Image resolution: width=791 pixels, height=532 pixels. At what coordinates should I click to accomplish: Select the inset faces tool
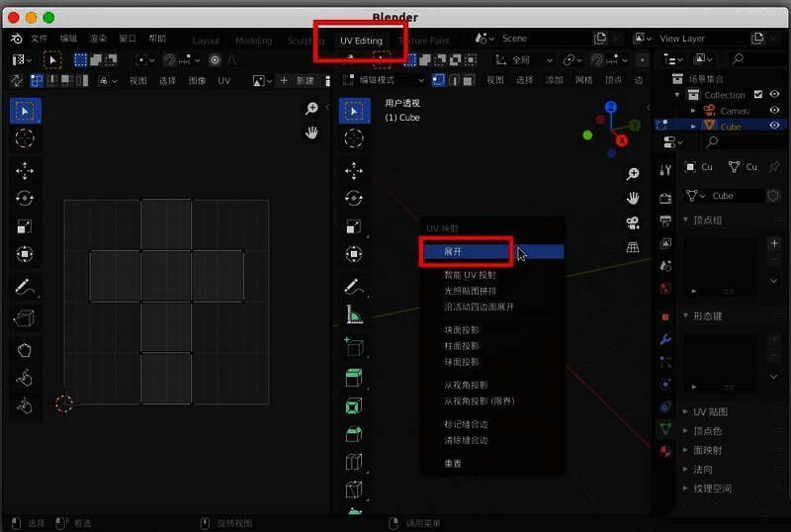[354, 405]
